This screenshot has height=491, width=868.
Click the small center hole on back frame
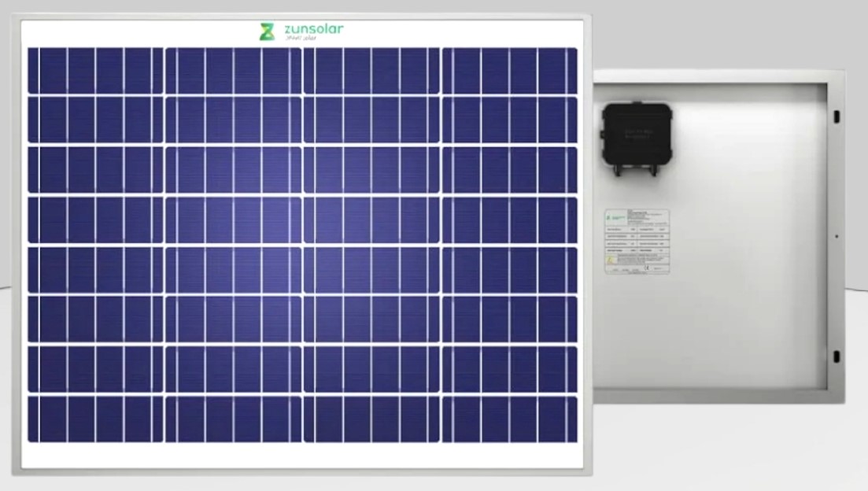[x=836, y=236]
